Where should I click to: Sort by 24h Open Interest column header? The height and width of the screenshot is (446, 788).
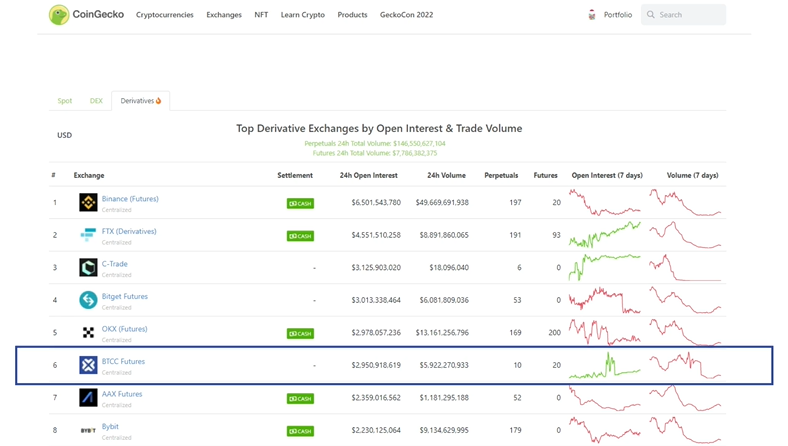[368, 175]
